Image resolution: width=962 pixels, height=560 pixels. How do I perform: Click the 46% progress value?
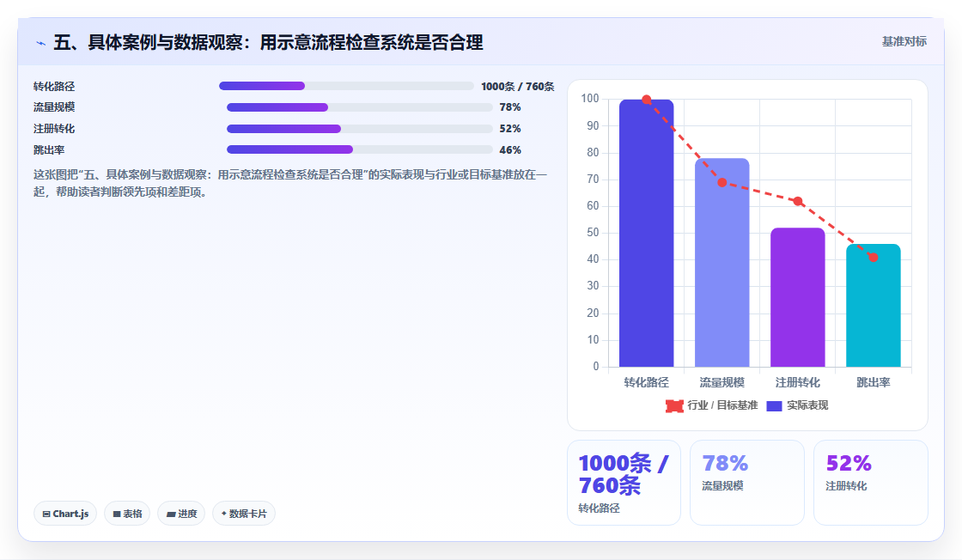(510, 150)
